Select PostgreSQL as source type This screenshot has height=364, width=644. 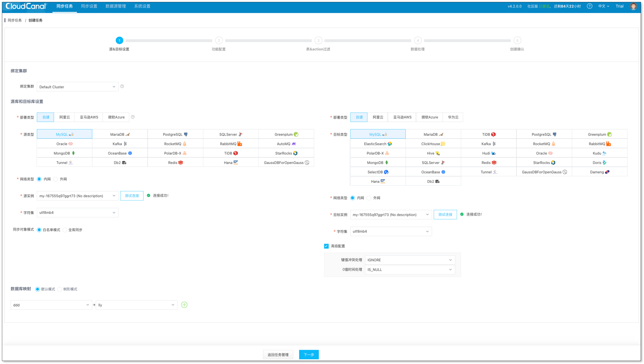pyautogui.click(x=175, y=134)
